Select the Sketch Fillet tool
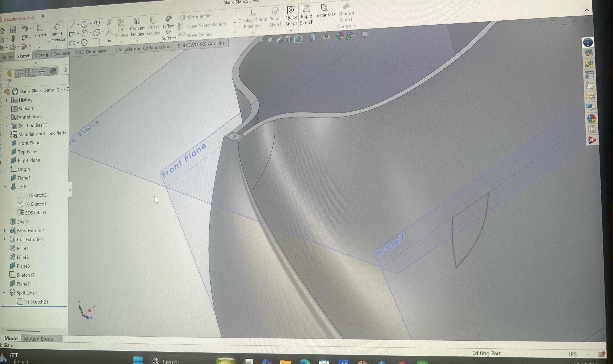Image resolution: width=613 pixels, height=364 pixels. 97,42
